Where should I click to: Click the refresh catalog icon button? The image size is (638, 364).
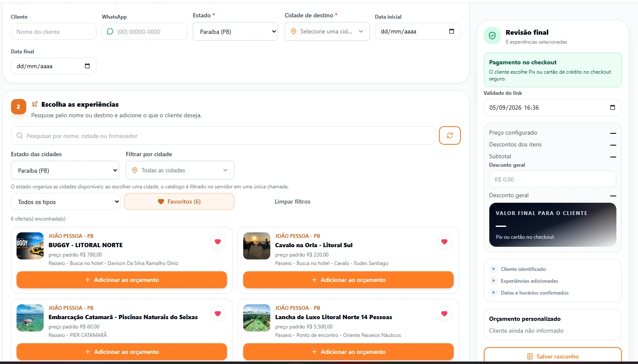(x=449, y=135)
